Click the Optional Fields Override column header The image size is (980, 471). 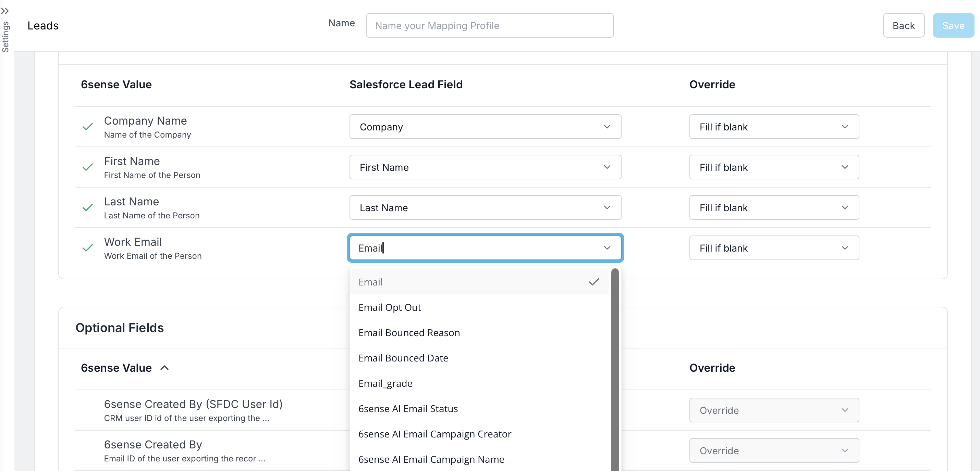[712, 368]
